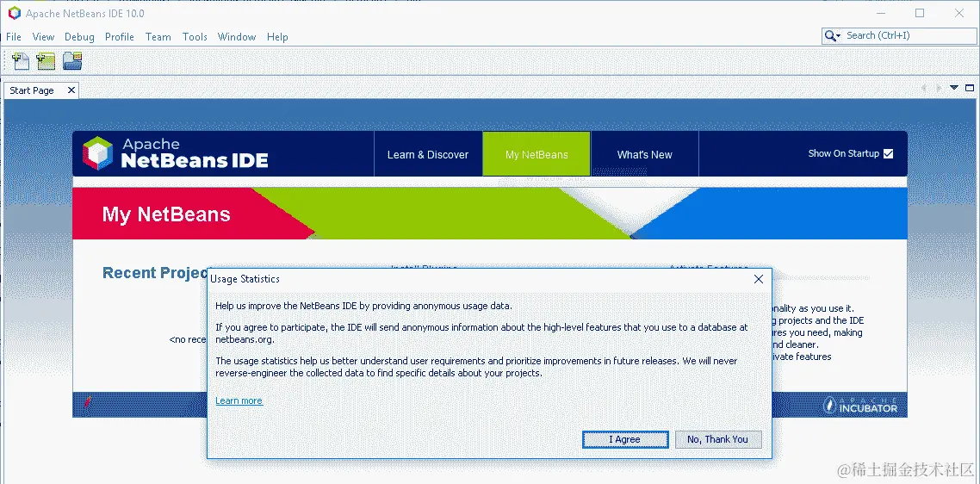Toggle the Show On Startup checkbox

pyautogui.click(x=888, y=154)
